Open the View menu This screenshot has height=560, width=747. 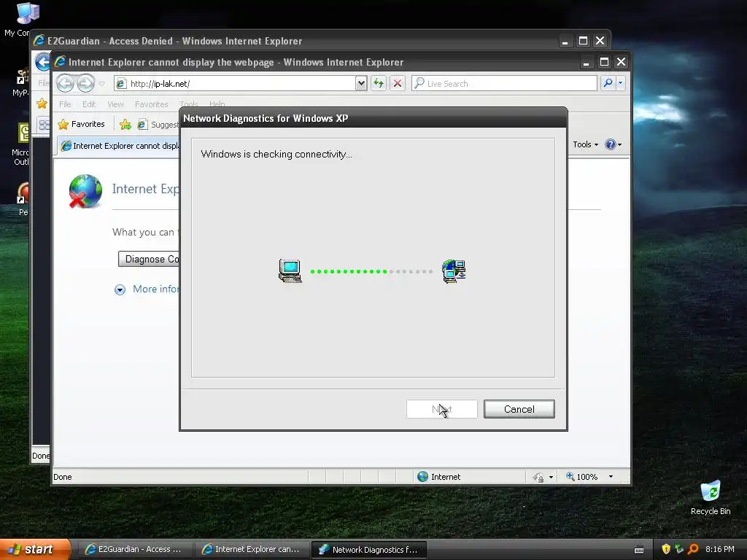click(x=115, y=104)
